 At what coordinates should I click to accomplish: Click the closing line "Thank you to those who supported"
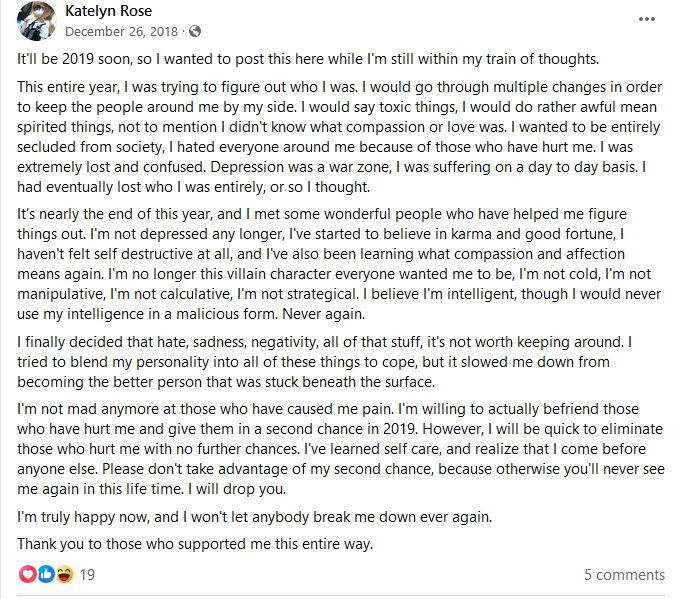(195, 544)
